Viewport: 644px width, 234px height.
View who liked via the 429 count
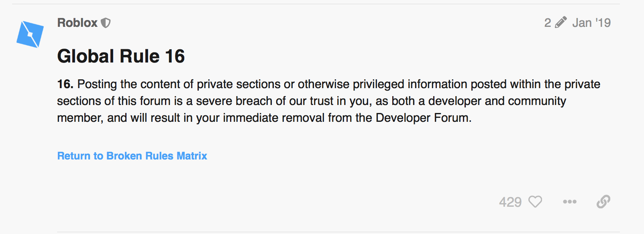(x=510, y=202)
